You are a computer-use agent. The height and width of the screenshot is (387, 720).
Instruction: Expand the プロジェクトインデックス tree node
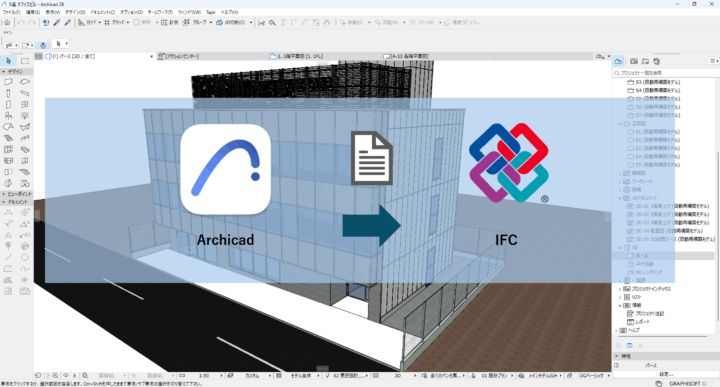click(x=620, y=289)
